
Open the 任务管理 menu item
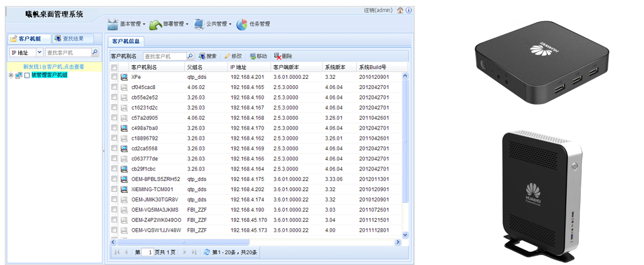[260, 24]
